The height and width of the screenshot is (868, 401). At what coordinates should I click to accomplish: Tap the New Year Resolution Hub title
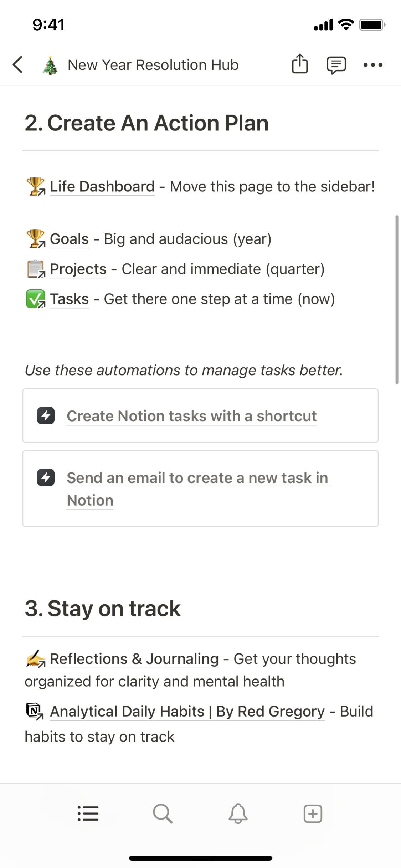153,65
